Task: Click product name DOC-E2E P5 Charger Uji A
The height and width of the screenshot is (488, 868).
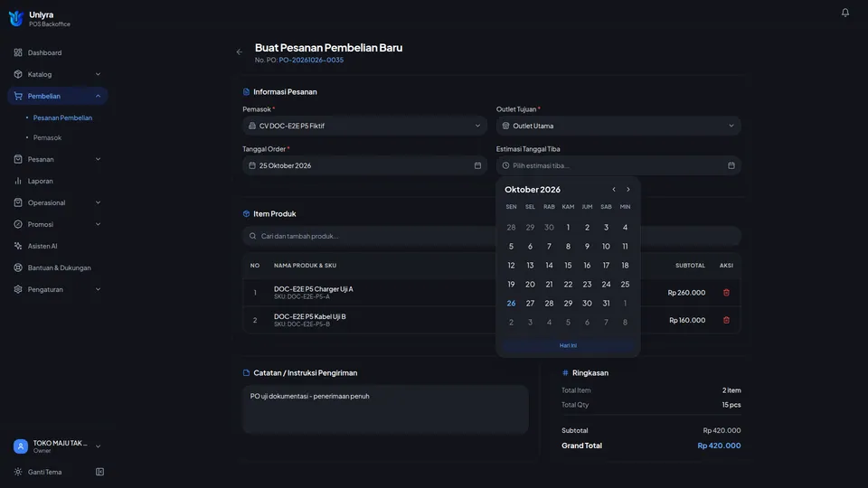Action: point(314,289)
